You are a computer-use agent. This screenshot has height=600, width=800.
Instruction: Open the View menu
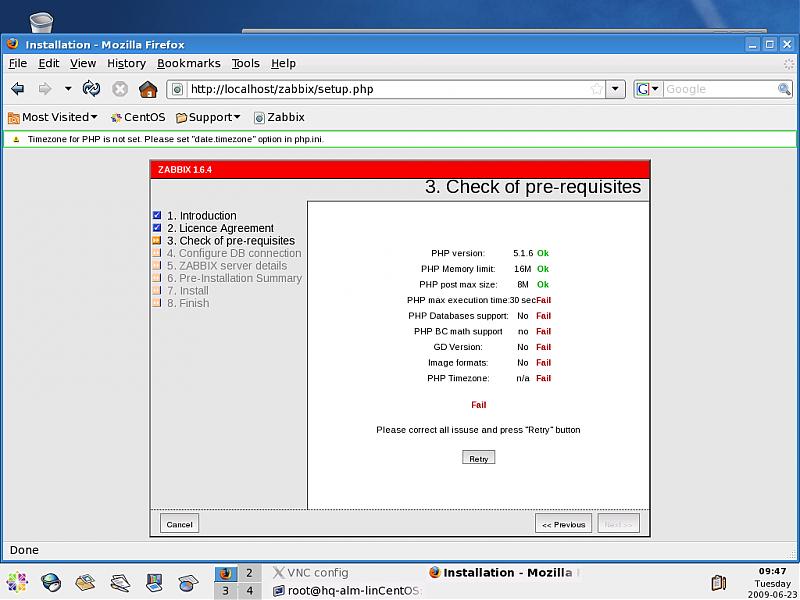click(x=83, y=63)
